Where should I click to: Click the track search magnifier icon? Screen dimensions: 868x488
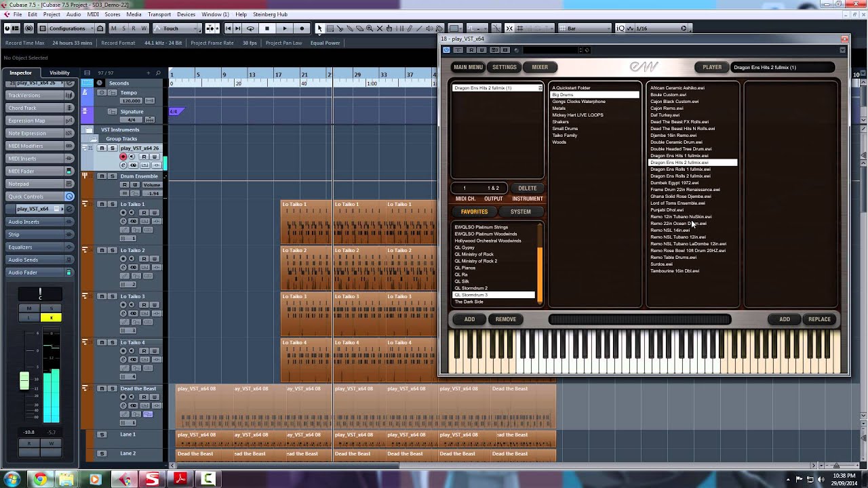pyautogui.click(x=158, y=73)
